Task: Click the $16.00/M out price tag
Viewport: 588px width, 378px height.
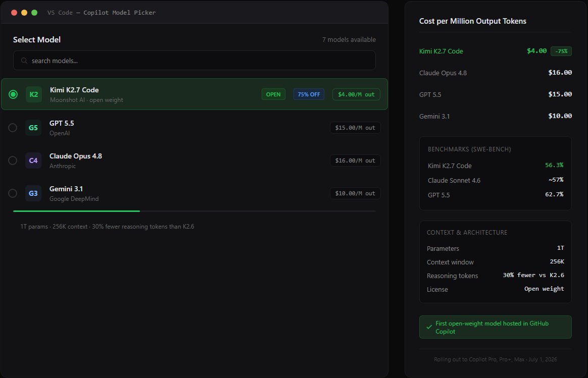Action: click(355, 160)
